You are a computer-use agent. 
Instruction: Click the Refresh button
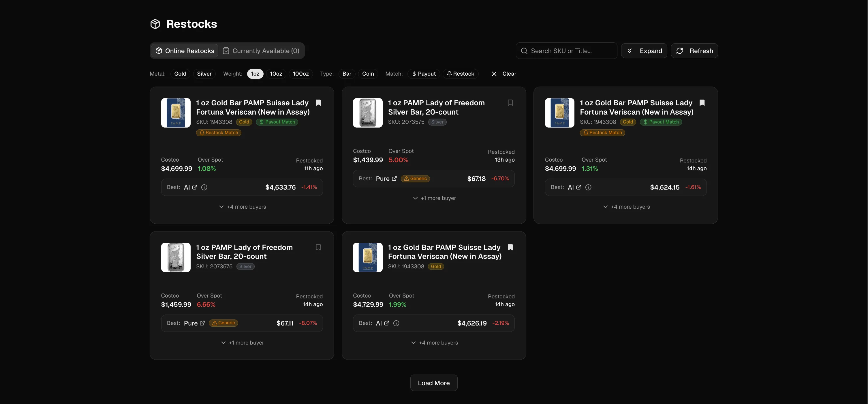point(694,51)
